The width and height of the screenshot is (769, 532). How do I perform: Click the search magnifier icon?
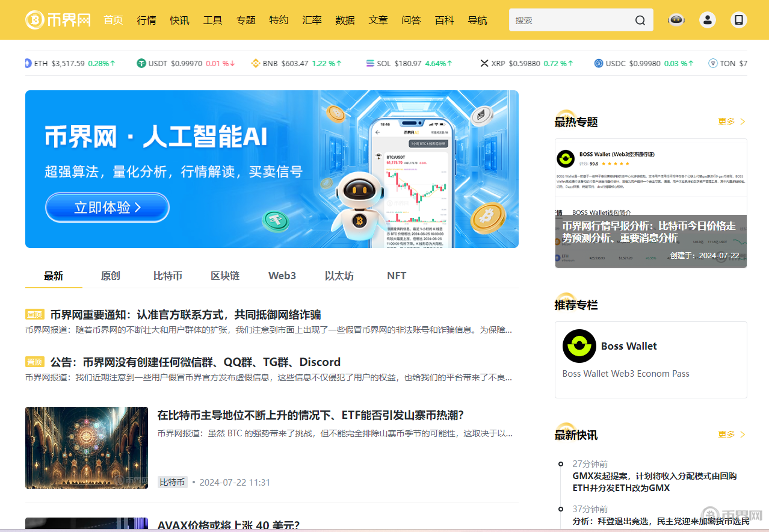(x=640, y=20)
